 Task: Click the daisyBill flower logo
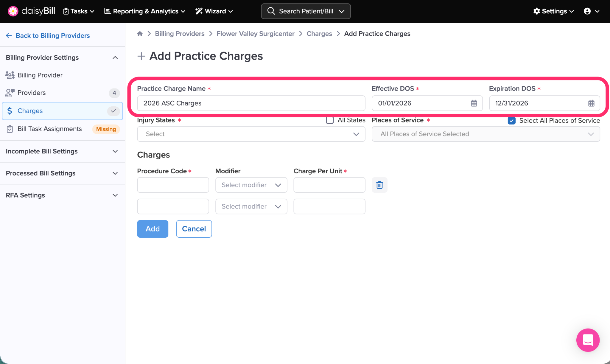(x=13, y=11)
